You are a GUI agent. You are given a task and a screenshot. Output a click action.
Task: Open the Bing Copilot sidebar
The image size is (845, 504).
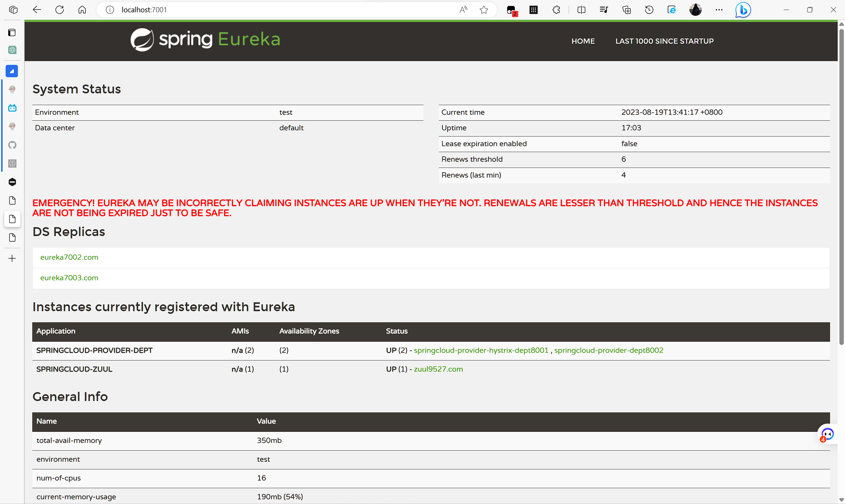pos(743,10)
